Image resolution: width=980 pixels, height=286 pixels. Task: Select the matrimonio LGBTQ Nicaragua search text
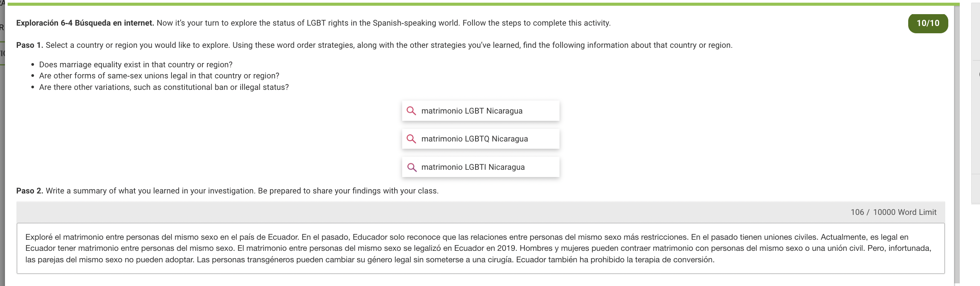pyautogui.click(x=474, y=139)
